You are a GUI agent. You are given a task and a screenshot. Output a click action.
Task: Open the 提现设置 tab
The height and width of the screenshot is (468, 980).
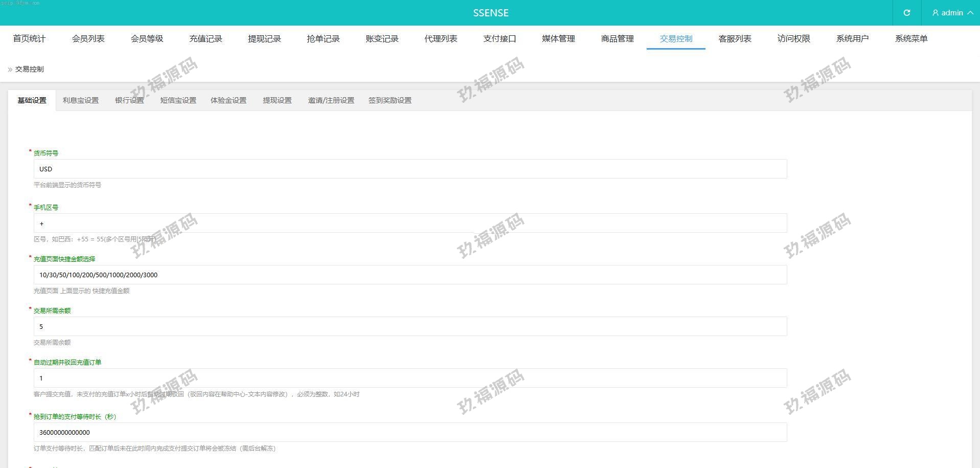click(x=277, y=100)
